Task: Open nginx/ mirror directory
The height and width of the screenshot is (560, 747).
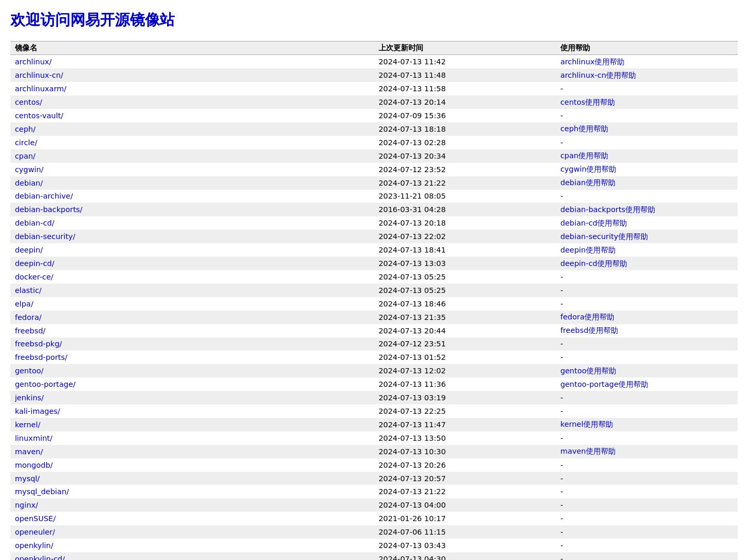Action: pyautogui.click(x=26, y=505)
